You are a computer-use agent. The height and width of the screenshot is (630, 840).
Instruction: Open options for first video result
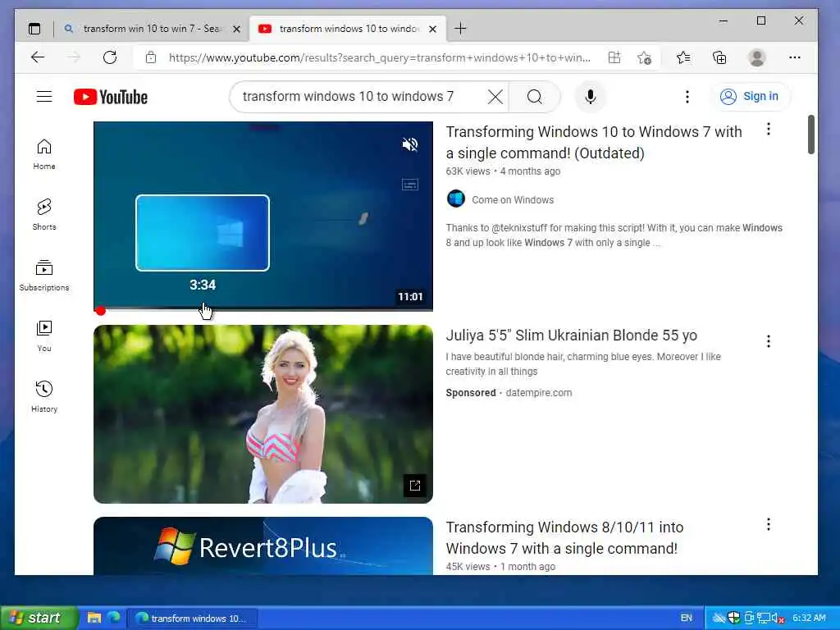768,129
